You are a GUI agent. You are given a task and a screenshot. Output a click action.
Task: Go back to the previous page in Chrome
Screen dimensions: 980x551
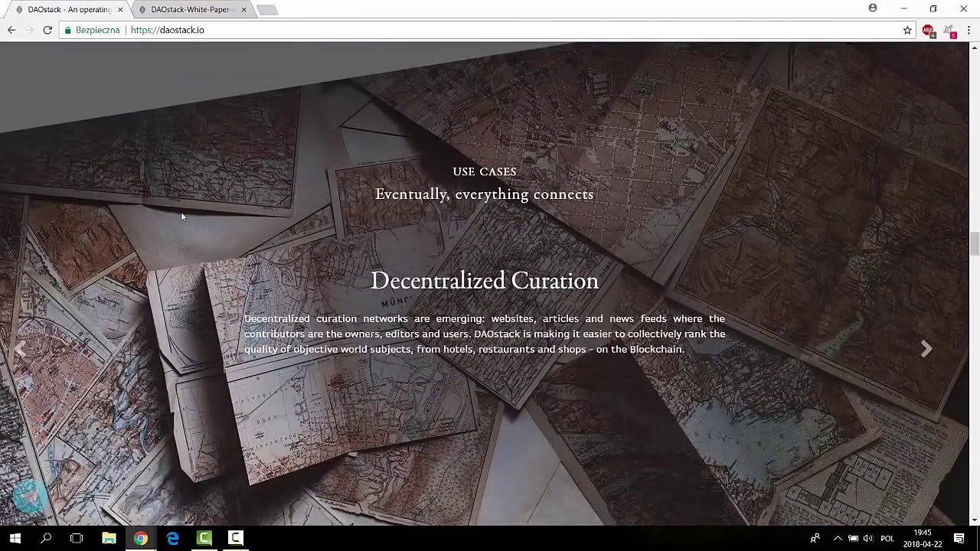coord(11,30)
